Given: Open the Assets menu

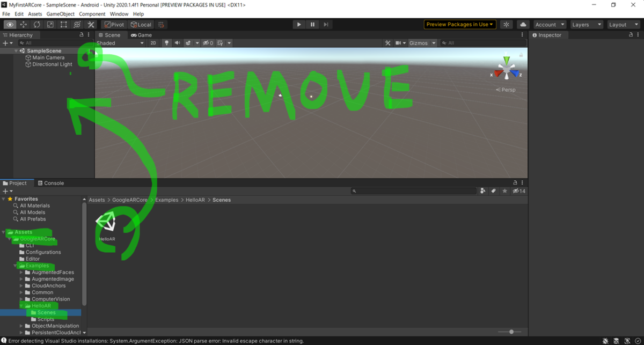Looking at the screenshot, I should [35, 14].
